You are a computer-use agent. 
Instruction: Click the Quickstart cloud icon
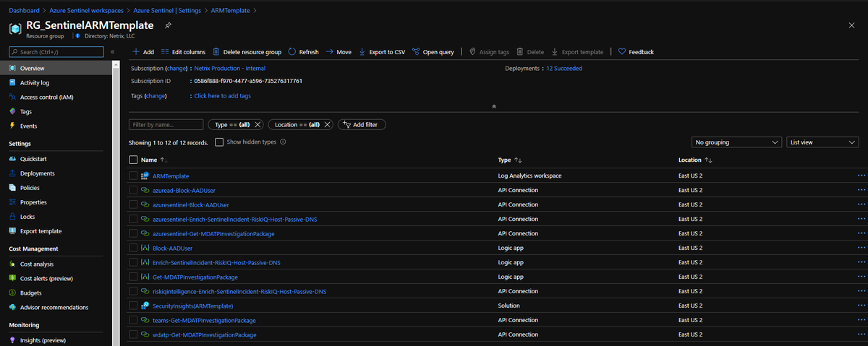coord(12,159)
